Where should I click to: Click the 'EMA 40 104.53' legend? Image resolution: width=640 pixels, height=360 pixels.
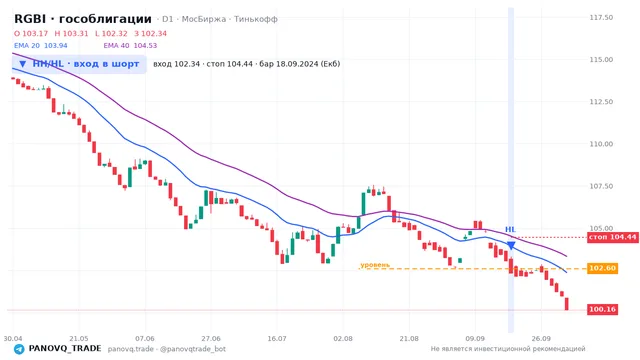point(130,45)
